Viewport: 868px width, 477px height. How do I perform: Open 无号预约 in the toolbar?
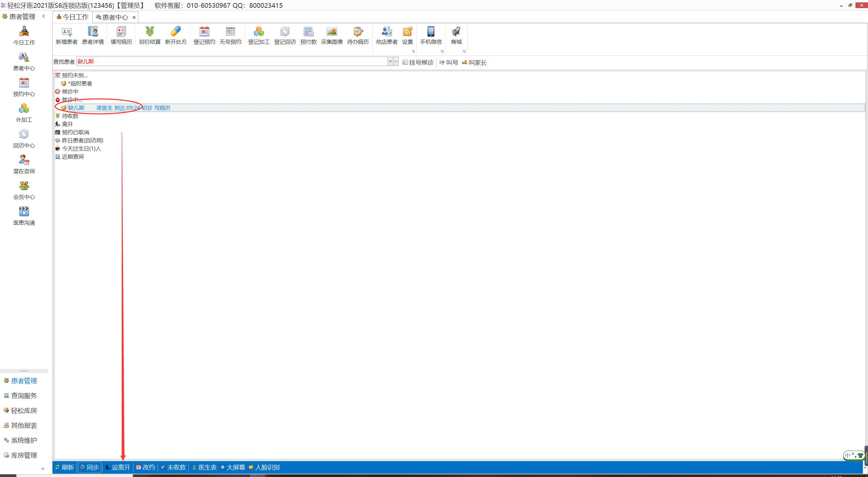click(x=230, y=36)
